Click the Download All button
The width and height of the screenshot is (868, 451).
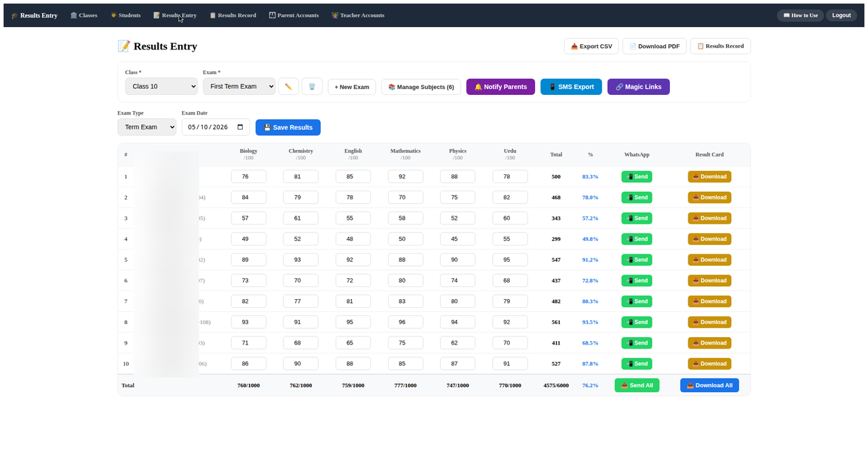pyautogui.click(x=709, y=385)
